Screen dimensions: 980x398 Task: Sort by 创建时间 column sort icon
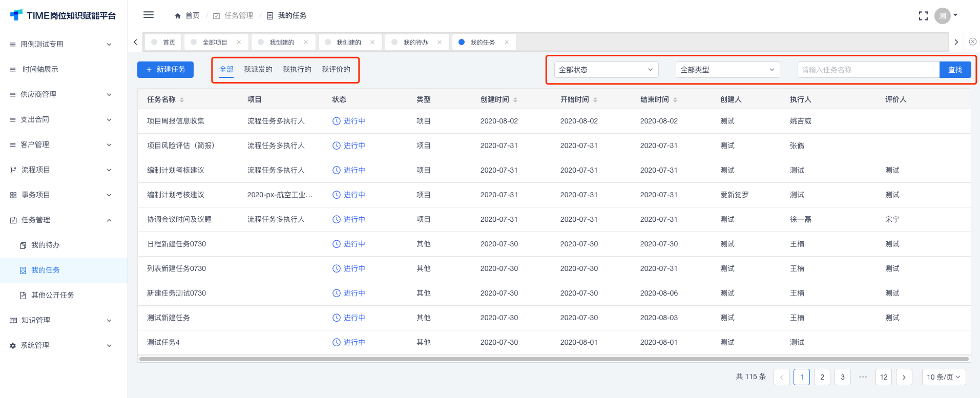click(515, 100)
